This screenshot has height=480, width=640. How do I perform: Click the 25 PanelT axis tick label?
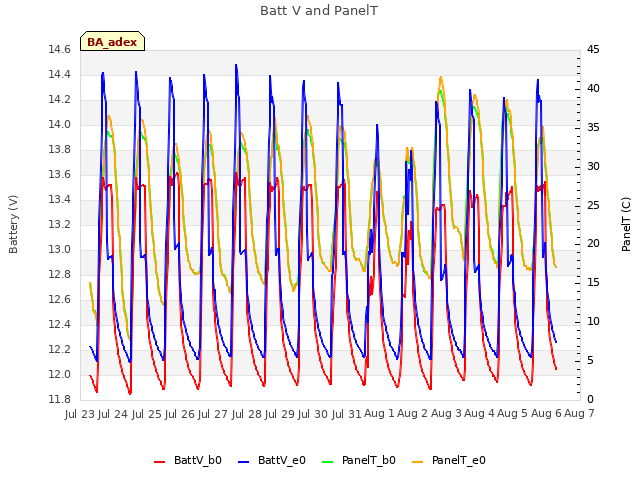click(593, 205)
